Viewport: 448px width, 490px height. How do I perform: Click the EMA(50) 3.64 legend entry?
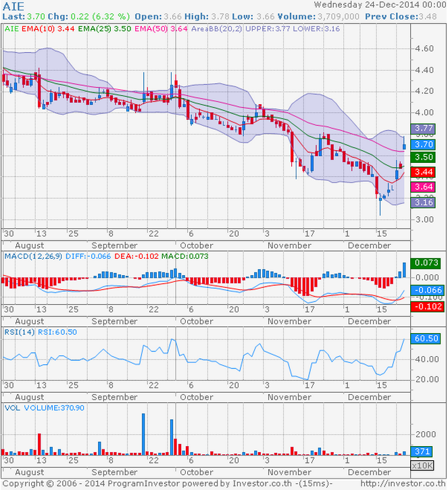coord(161,29)
